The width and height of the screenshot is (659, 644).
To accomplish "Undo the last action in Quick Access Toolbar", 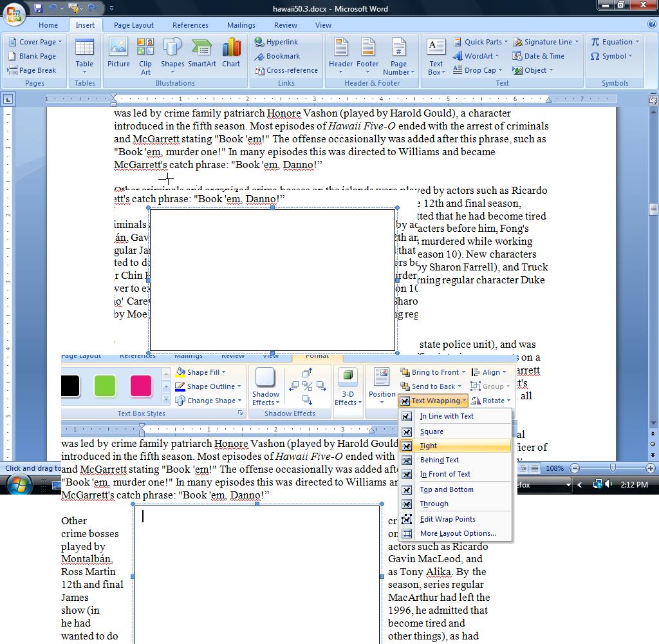I will pyautogui.click(x=53, y=8).
